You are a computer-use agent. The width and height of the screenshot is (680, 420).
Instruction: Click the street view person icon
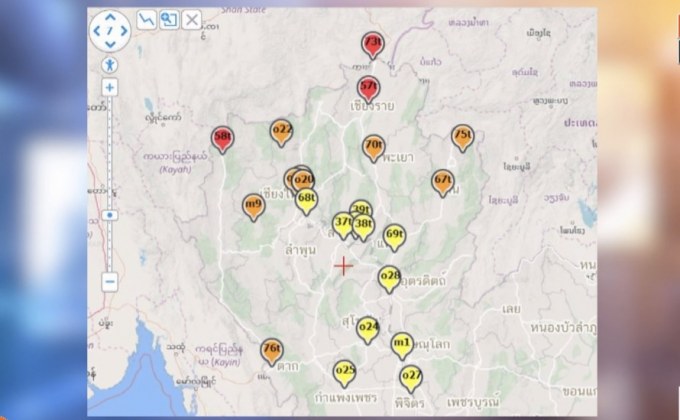click(x=109, y=64)
